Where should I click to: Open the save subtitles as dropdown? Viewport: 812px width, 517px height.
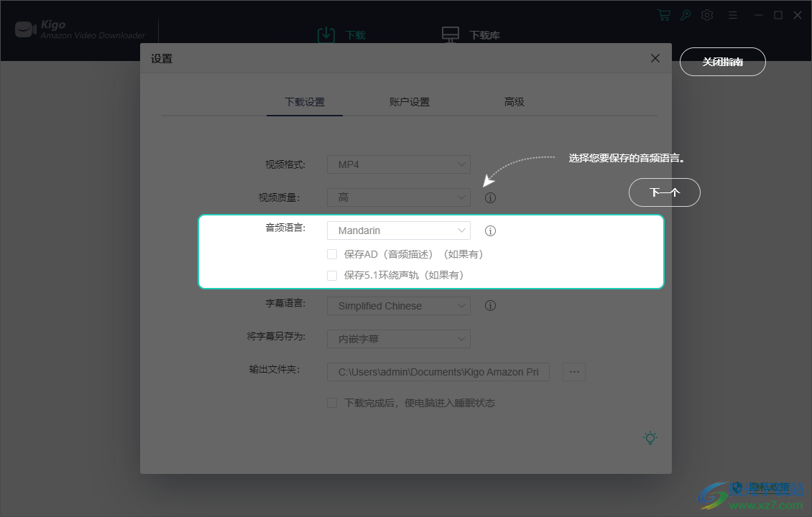pyautogui.click(x=399, y=339)
